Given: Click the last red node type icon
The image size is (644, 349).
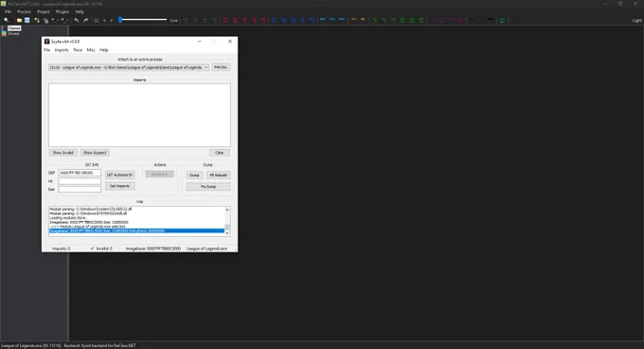Looking at the screenshot, I should point(263,20).
